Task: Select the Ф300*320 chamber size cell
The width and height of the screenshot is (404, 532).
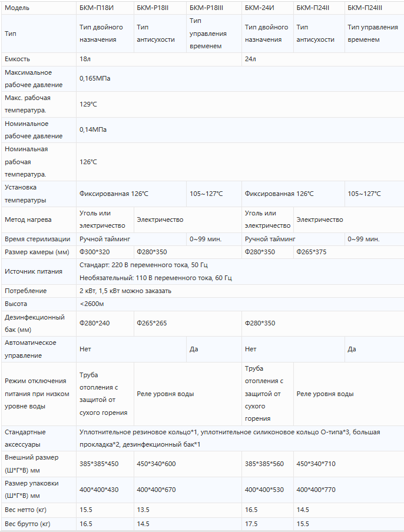Action: coord(95,252)
